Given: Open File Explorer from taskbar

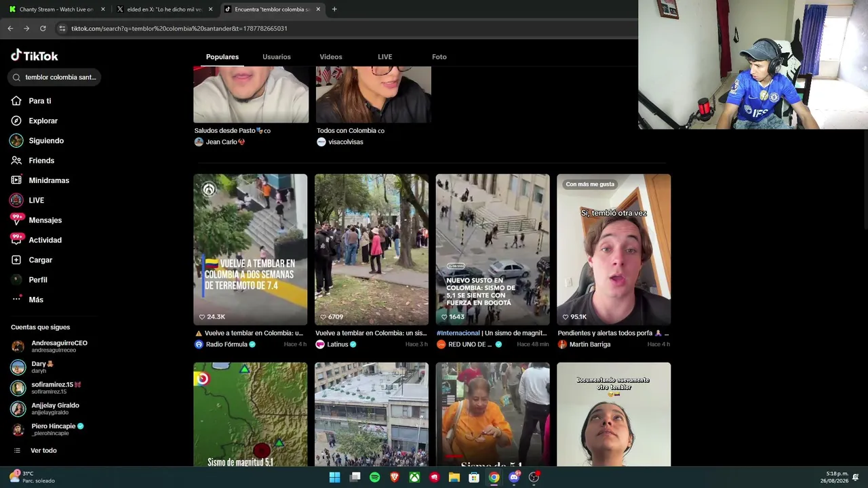Looking at the screenshot, I should 454,477.
